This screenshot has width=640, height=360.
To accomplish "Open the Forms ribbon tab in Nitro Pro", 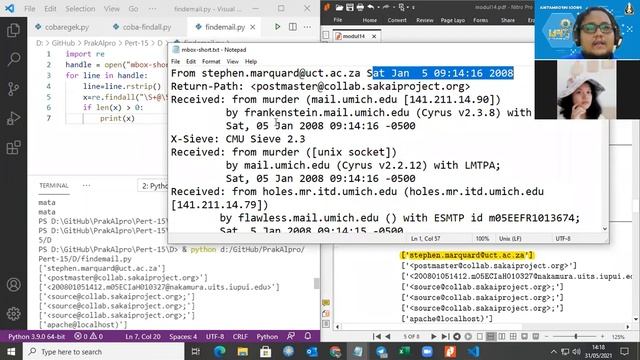I will tap(480, 20).
